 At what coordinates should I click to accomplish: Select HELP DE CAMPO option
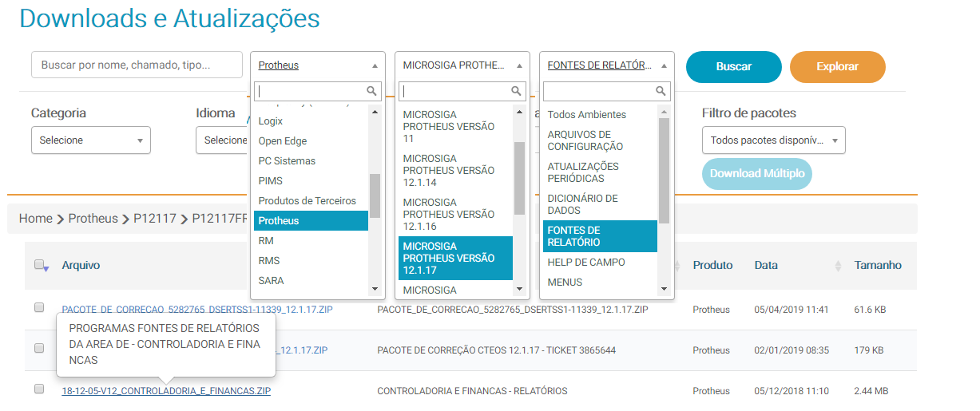point(600,263)
